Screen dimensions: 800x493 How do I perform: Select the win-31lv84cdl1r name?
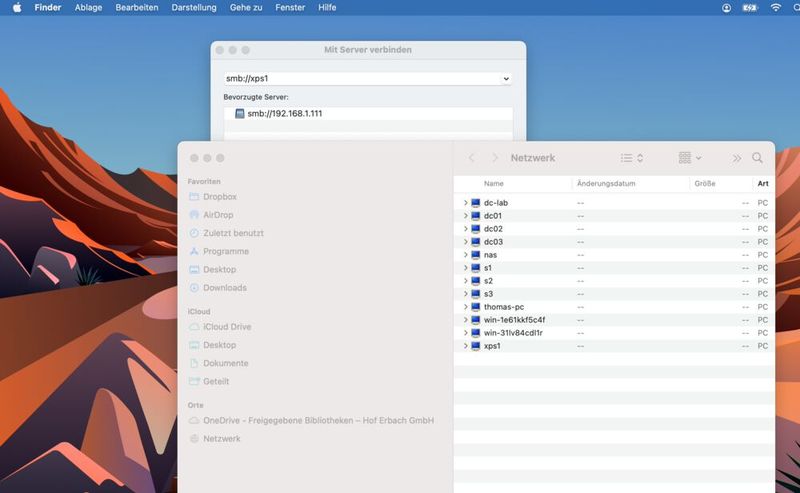[513, 333]
